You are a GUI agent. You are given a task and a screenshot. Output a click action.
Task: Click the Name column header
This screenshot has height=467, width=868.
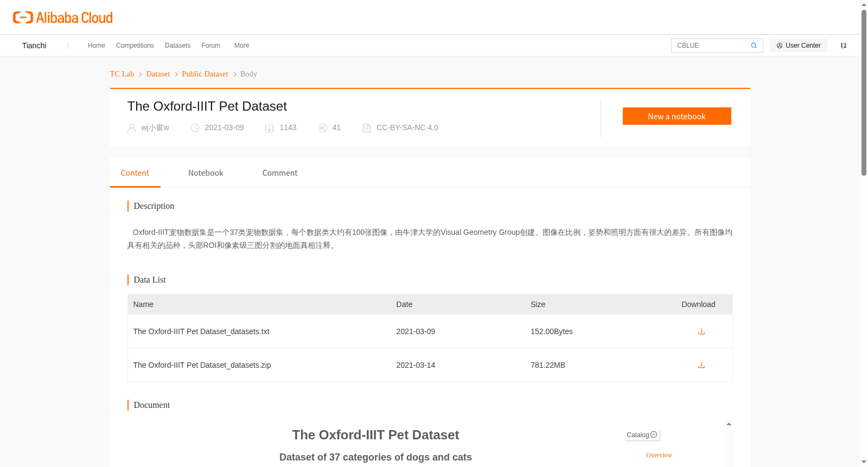143,304
